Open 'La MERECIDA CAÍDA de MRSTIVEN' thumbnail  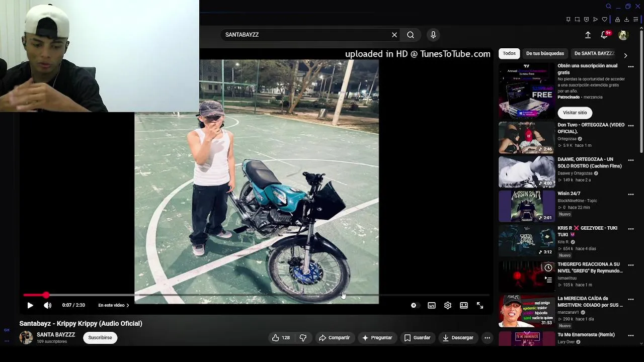tap(526, 311)
